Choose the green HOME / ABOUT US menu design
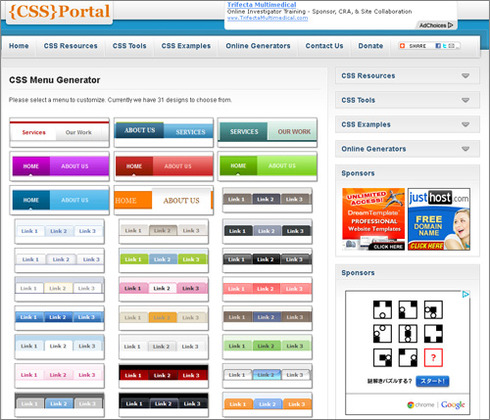490x420 pixels. (x=267, y=166)
